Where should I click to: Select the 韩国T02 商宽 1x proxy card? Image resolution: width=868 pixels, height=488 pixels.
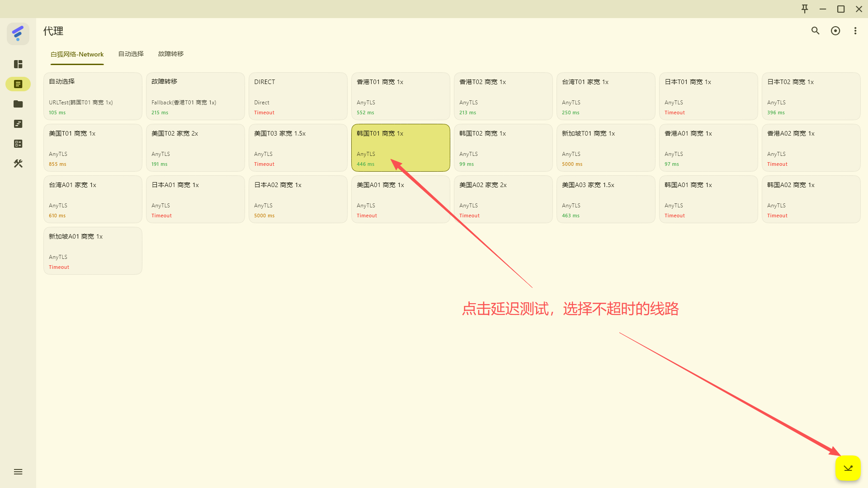pos(503,148)
